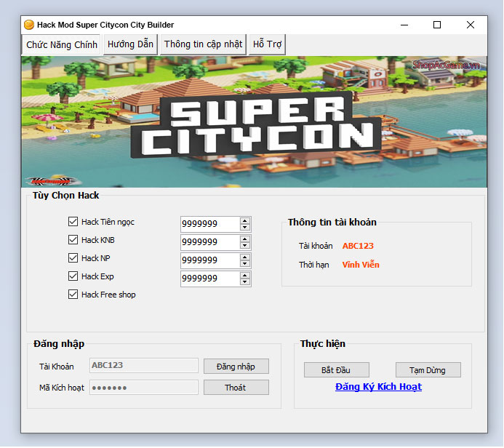Viewport: 504px width, 448px height.
Task: Minimize the Hack Mod window
Action: click(x=404, y=25)
